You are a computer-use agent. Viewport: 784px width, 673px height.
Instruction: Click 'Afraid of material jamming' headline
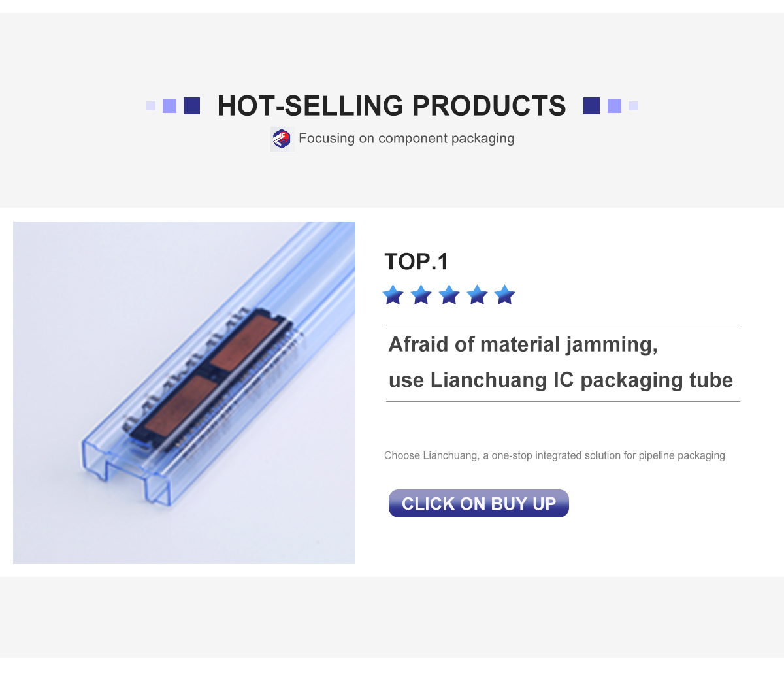click(523, 345)
